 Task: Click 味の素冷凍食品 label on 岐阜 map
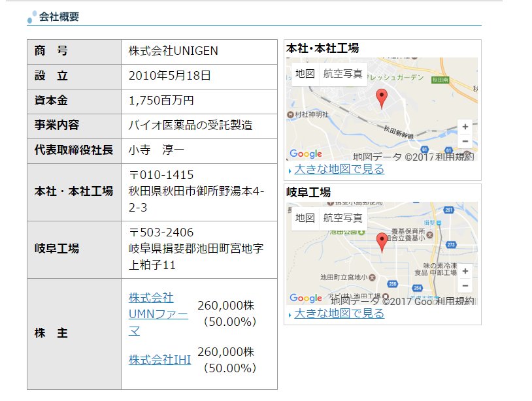pyautogui.click(x=436, y=269)
